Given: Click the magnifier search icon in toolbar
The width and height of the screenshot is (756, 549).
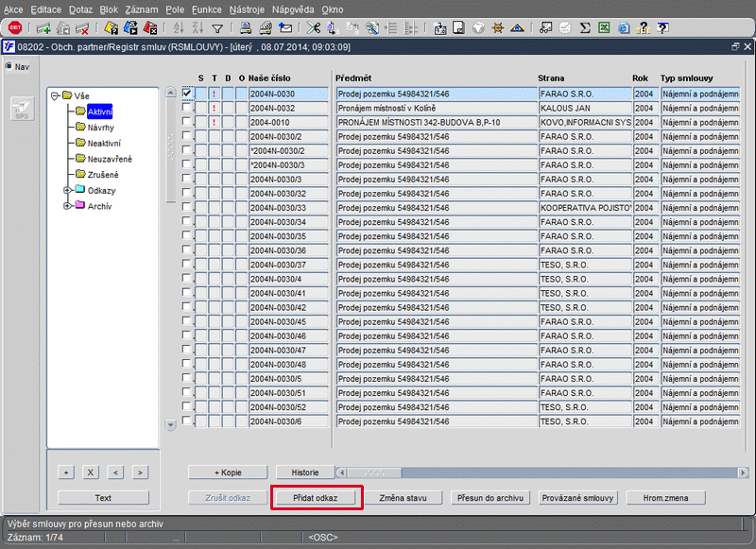Looking at the screenshot, I should (x=371, y=28).
